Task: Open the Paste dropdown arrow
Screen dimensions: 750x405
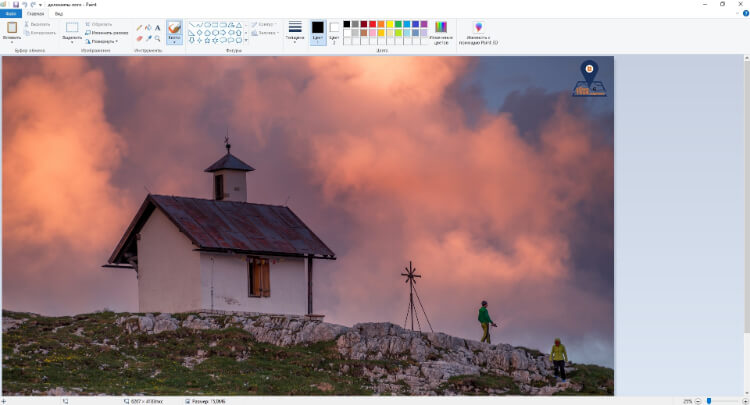Action: tap(12, 42)
